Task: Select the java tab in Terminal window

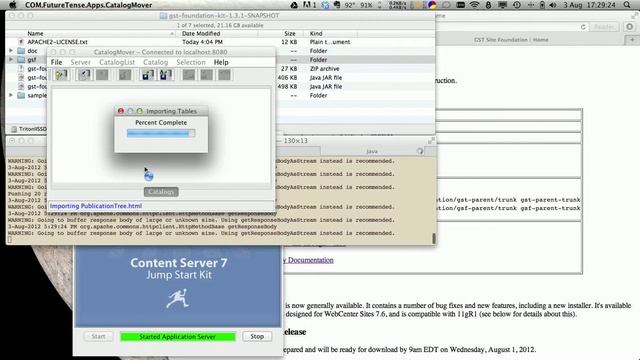Action: [371, 151]
